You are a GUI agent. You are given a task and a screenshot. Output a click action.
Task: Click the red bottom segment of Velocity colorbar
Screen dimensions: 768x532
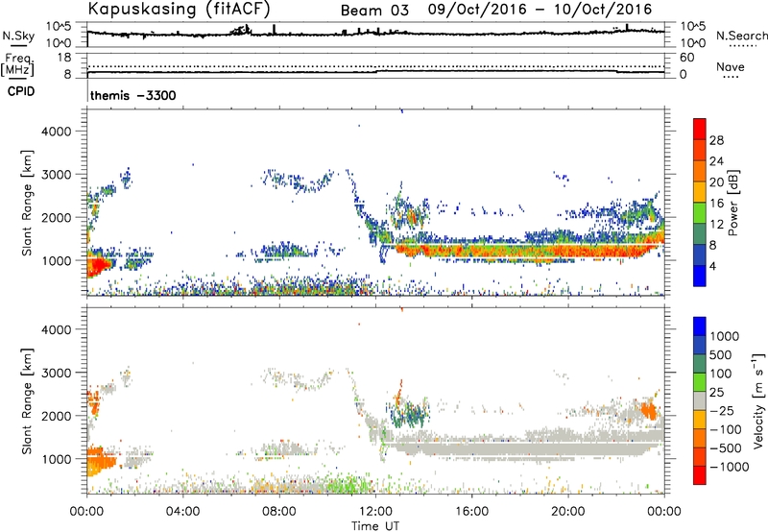(700, 475)
